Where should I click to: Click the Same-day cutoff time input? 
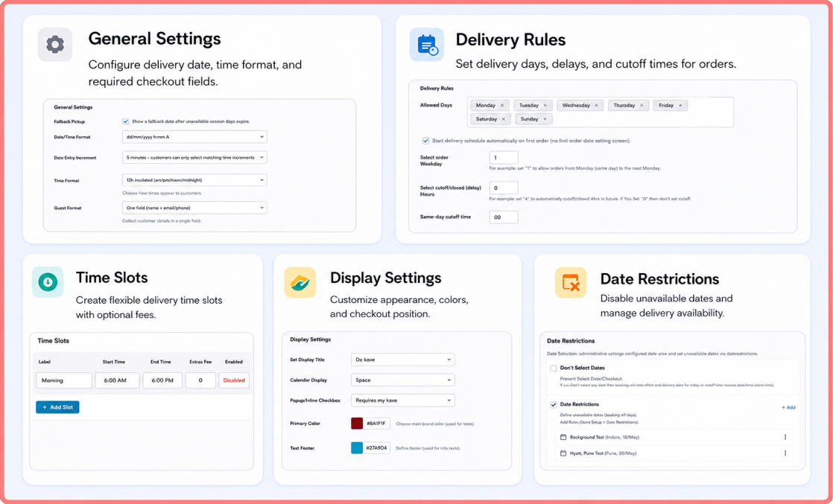click(x=504, y=217)
